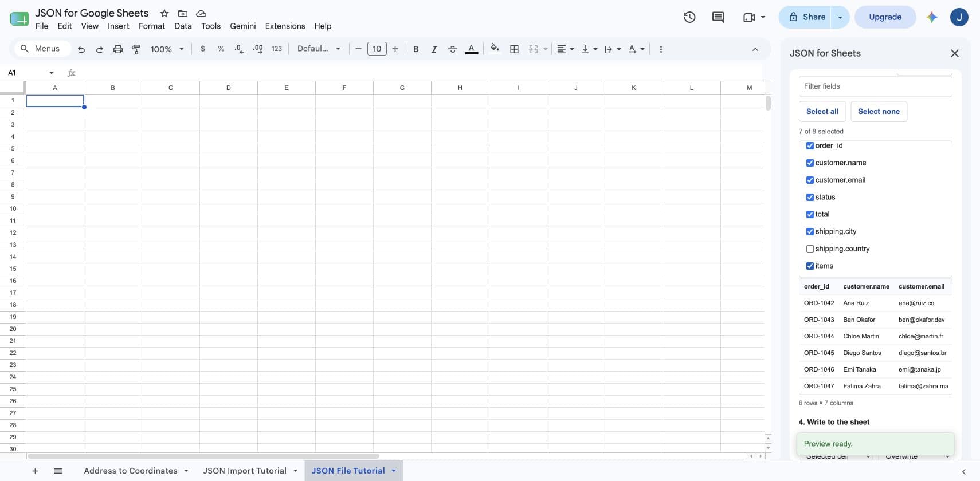The width and height of the screenshot is (980, 481).
Task: Click the star to favorite document
Action: (164, 13)
